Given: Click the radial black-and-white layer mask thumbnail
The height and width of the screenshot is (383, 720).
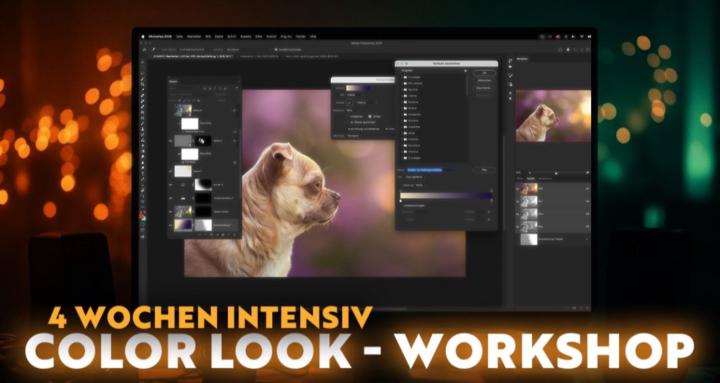Looking at the screenshot, I should 203,185.
